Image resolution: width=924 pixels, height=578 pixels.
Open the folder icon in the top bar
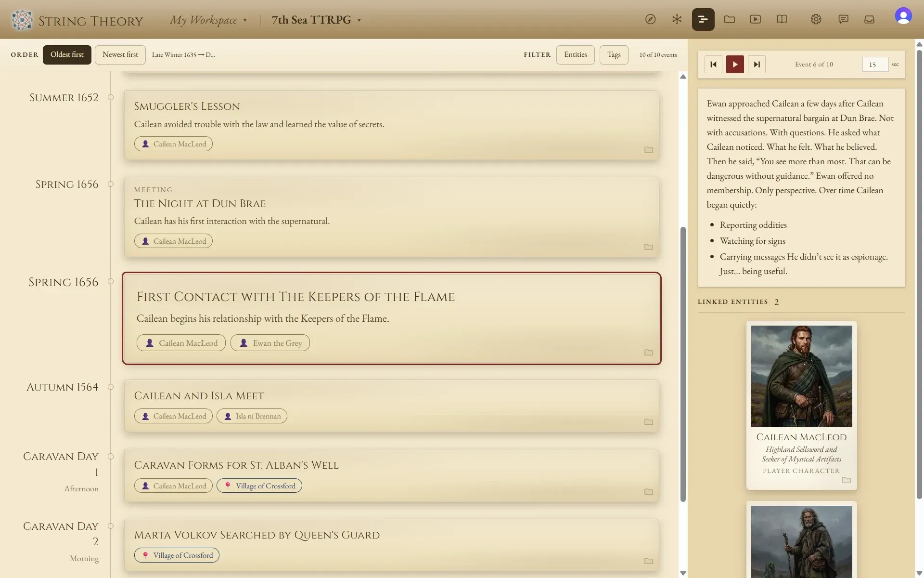pyautogui.click(x=729, y=19)
